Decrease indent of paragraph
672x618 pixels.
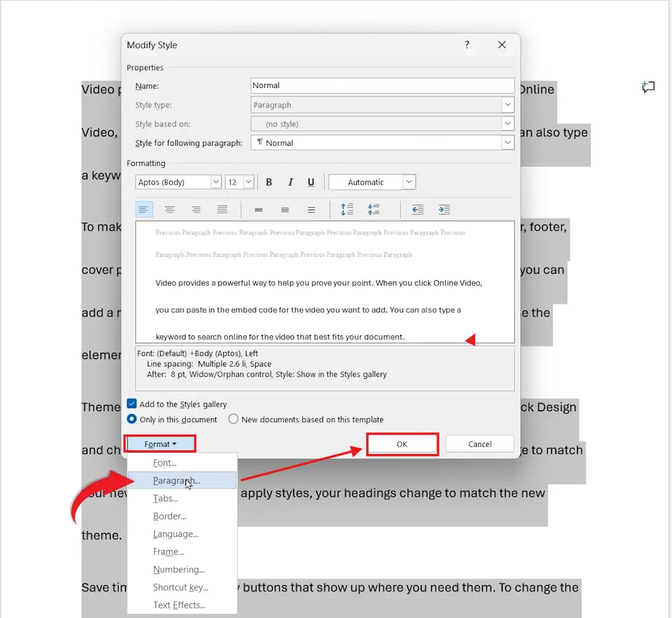418,209
